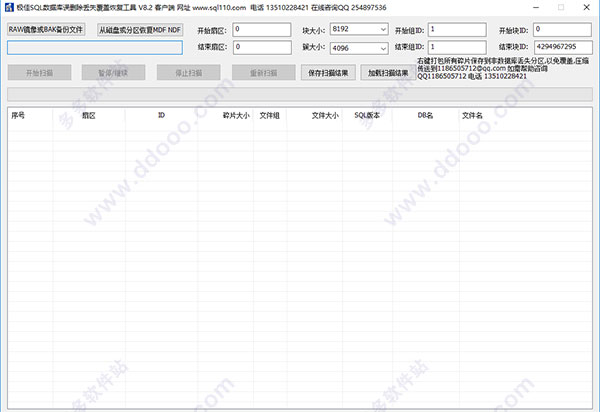600x412 pixels.
Task: Minimize the window
Action: pos(536,7)
